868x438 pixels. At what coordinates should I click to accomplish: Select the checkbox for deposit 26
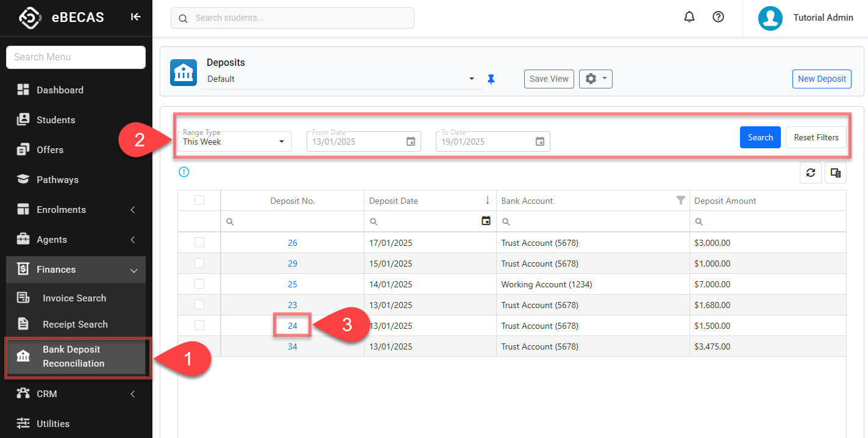(x=199, y=243)
